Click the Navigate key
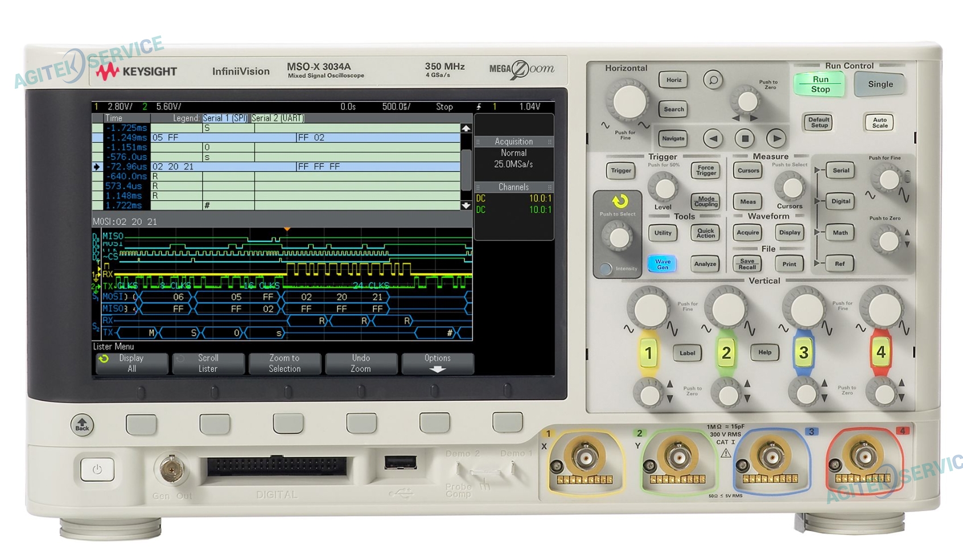Screen dimensions: 963x560 (673, 138)
